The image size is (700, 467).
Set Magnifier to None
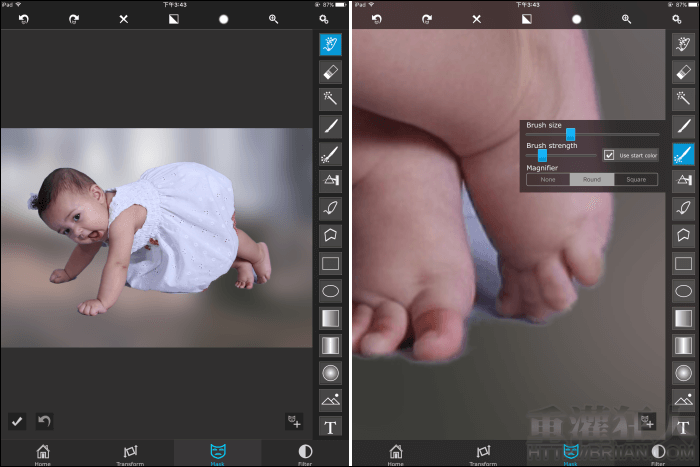pos(548,180)
